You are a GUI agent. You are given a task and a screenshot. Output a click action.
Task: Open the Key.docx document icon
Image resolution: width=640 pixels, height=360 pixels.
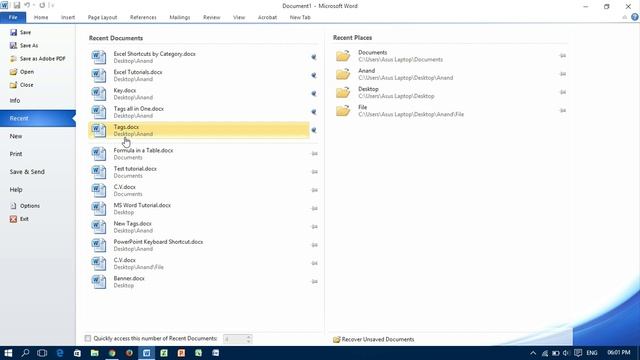click(99, 93)
